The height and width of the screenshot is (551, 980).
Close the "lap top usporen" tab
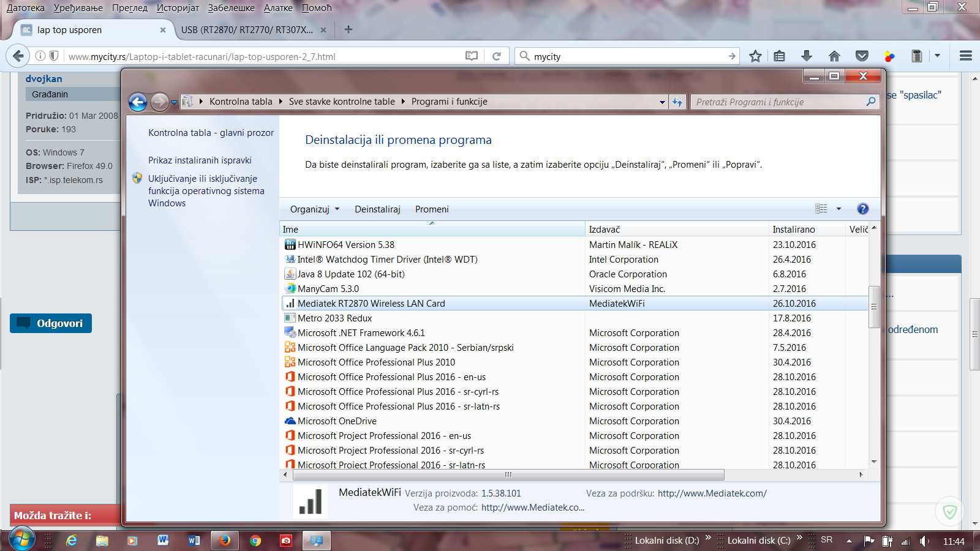pyautogui.click(x=163, y=30)
